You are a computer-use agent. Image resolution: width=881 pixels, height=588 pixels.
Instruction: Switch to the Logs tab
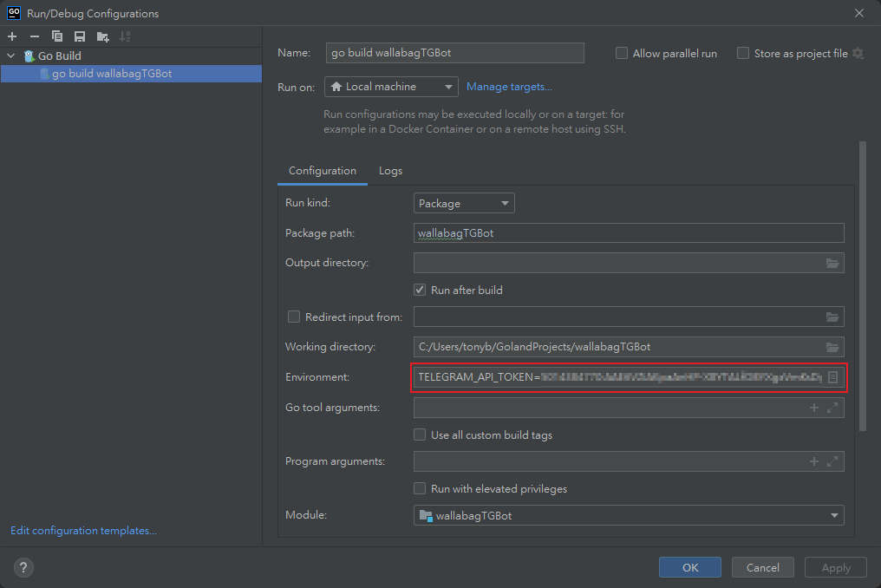click(x=390, y=171)
